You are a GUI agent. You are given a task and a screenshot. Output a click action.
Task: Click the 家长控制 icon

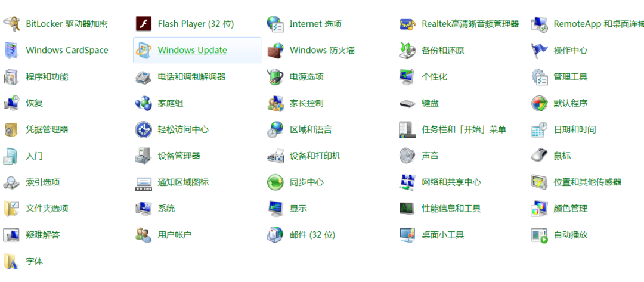[x=275, y=103]
